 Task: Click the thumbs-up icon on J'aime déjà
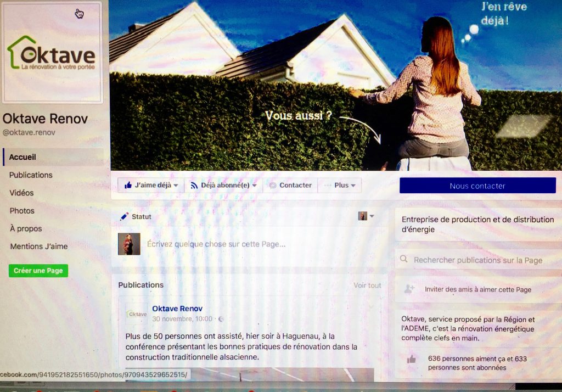coord(128,185)
